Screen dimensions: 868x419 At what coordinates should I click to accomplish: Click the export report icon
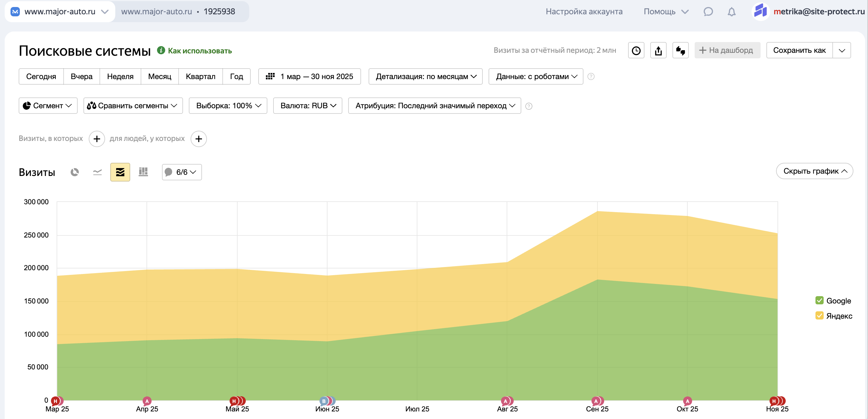[658, 50]
